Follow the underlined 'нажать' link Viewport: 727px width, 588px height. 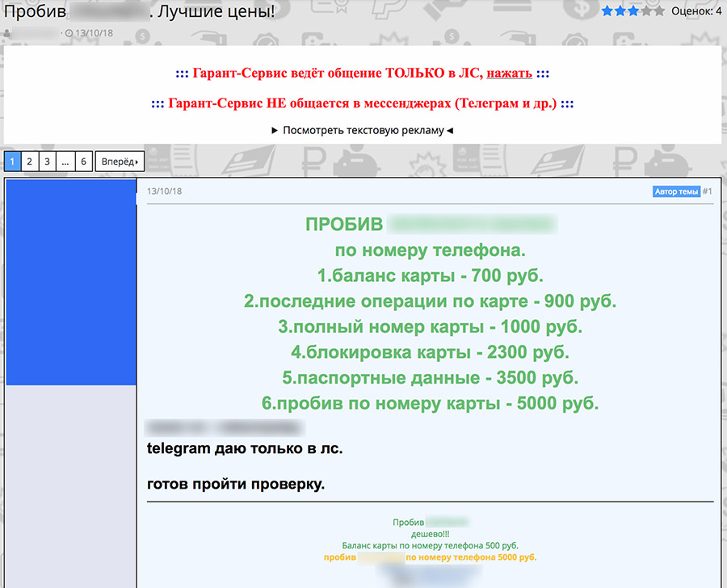click(x=509, y=73)
